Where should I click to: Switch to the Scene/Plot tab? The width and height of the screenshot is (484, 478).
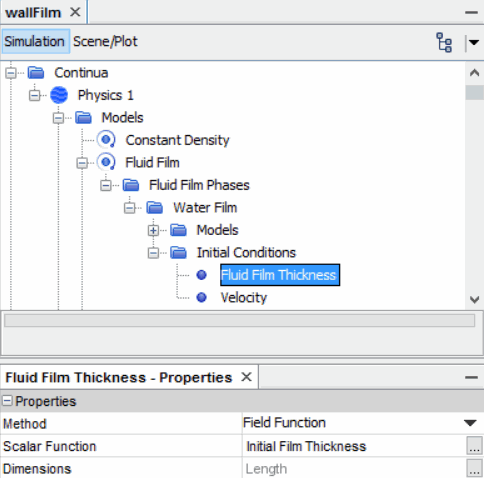pos(105,42)
